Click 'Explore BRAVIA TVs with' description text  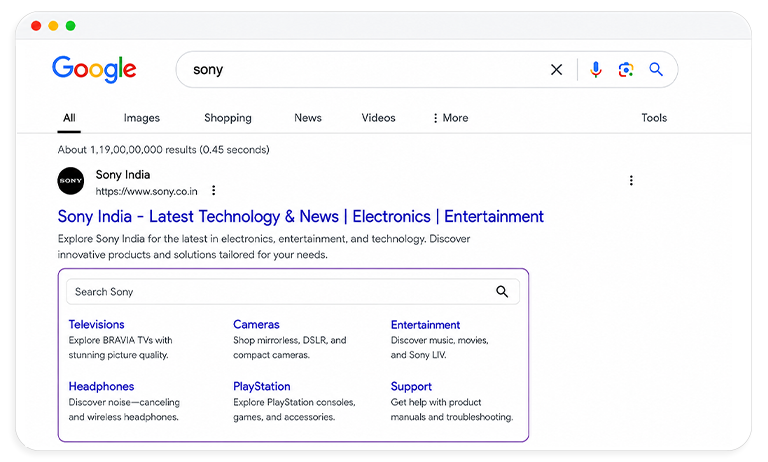(120, 340)
